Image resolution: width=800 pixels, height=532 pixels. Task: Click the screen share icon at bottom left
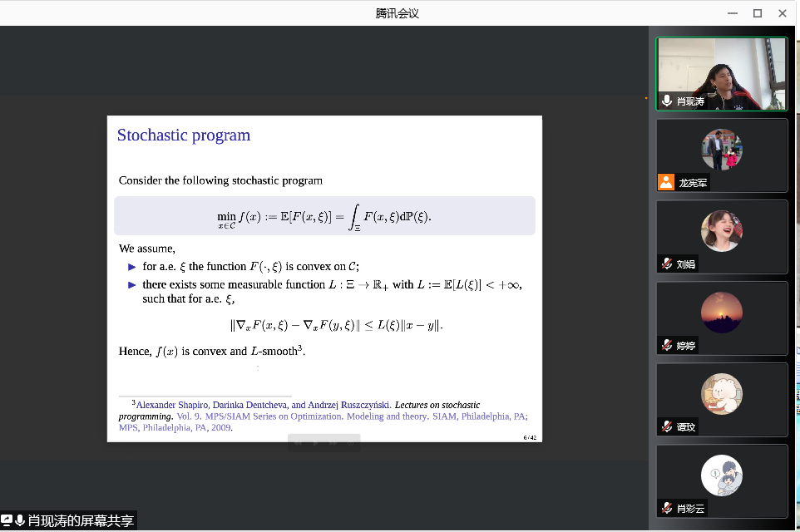(x=7, y=520)
